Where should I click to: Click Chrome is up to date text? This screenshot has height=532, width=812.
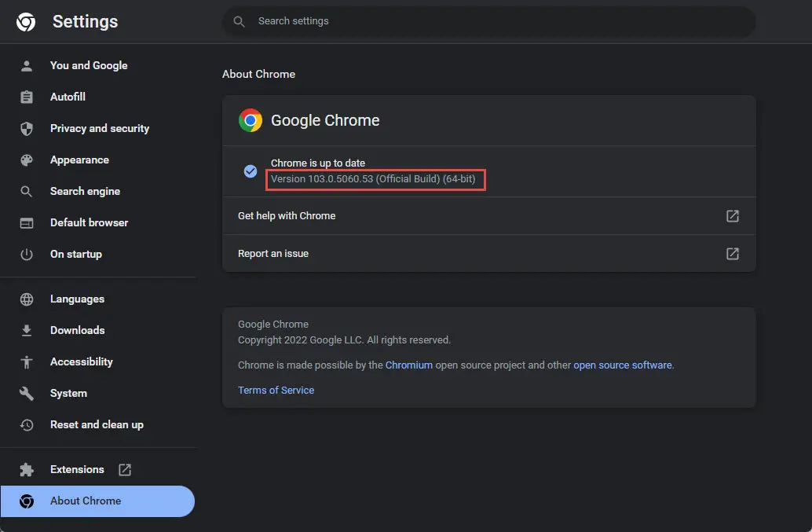click(318, 163)
